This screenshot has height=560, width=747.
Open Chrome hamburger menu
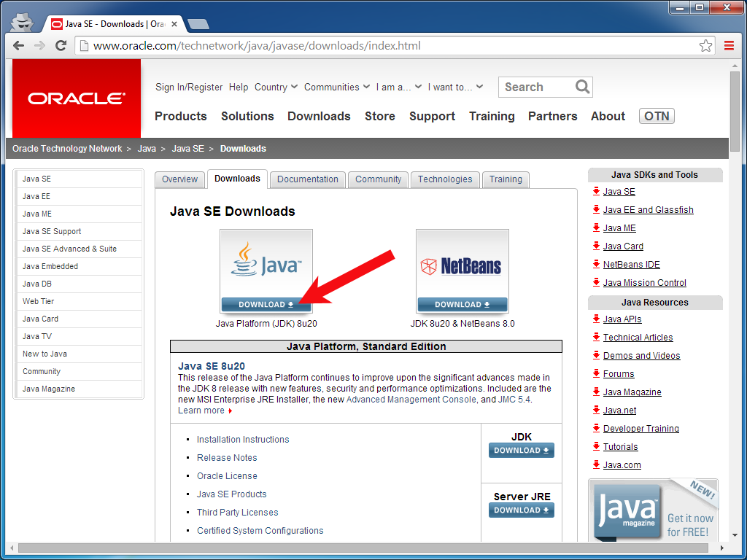[729, 46]
